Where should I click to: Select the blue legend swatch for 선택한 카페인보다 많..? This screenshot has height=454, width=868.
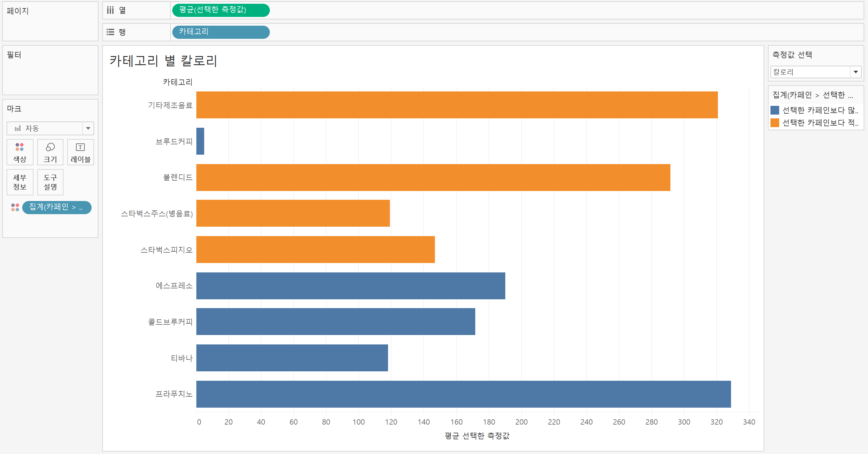pos(775,110)
